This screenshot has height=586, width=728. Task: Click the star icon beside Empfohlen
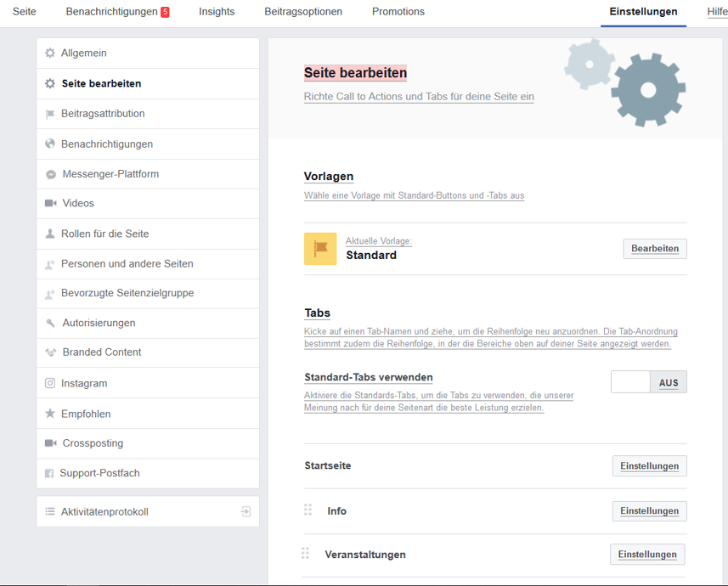coord(49,414)
